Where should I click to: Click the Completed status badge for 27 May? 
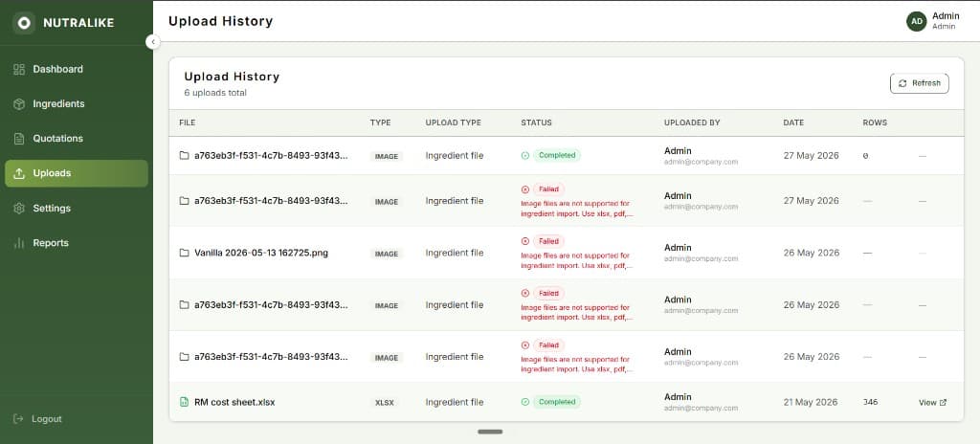pos(557,155)
